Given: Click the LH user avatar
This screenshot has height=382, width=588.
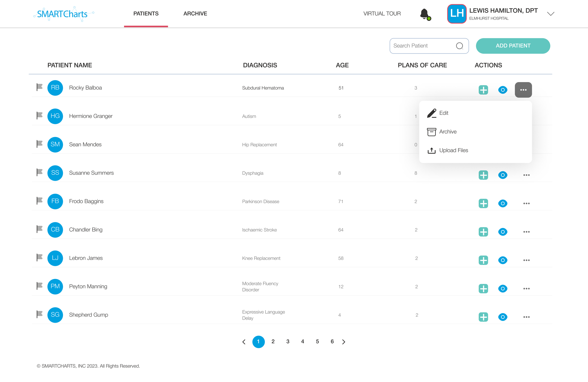Looking at the screenshot, I should (457, 14).
